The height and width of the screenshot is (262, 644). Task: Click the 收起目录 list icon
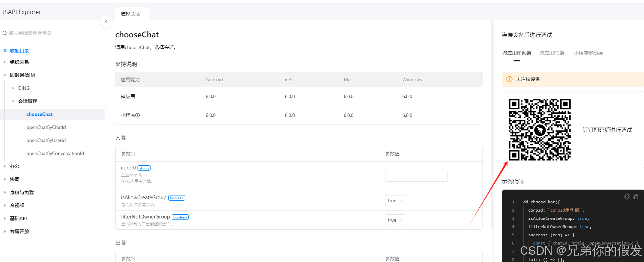(5, 51)
